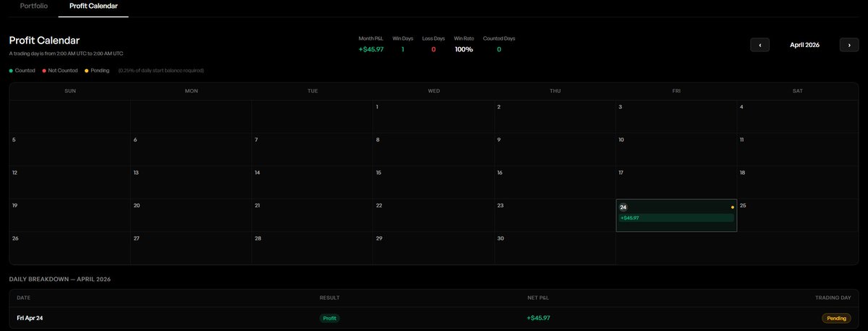Viewport: 868px width, 331px height.
Task: Click the Pending badge for Fri Apr 24
Action: [x=836, y=318]
